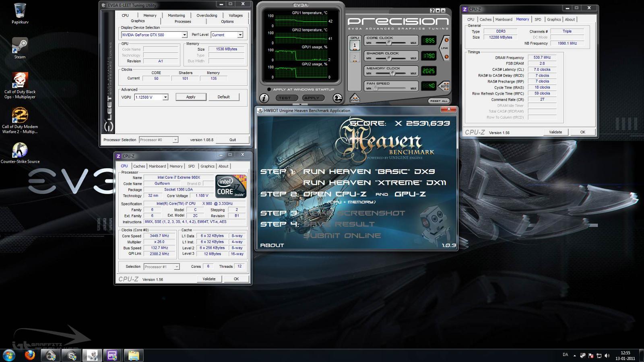This screenshot has height=362, width=644.
Task: Expand the Precision monitor panel bottom arrow
Action: (x=301, y=105)
